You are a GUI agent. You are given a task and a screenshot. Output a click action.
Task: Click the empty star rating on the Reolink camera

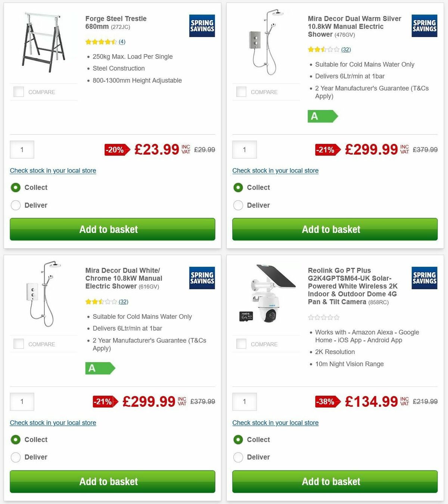323,317
